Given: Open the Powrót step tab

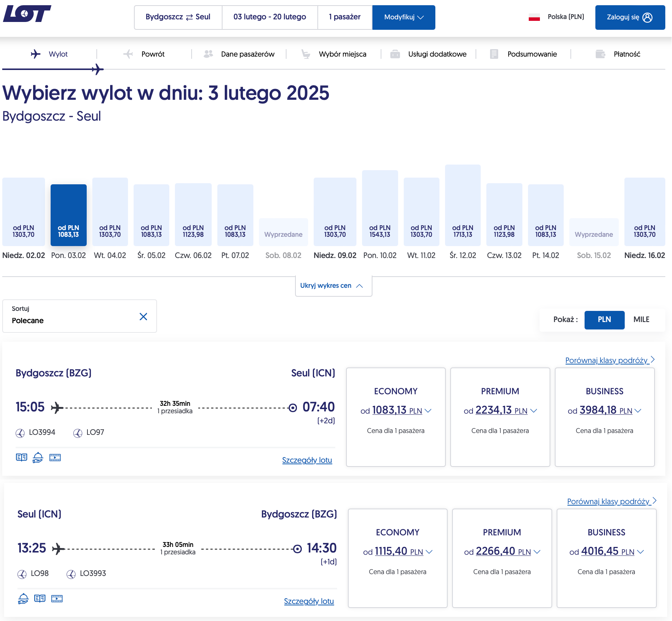Looking at the screenshot, I should pyautogui.click(x=144, y=54).
